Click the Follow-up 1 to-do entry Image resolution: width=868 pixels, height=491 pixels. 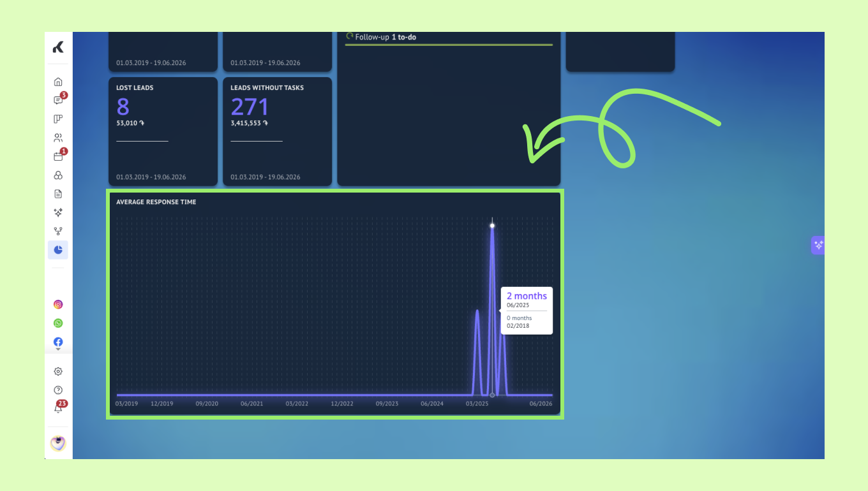pos(385,37)
